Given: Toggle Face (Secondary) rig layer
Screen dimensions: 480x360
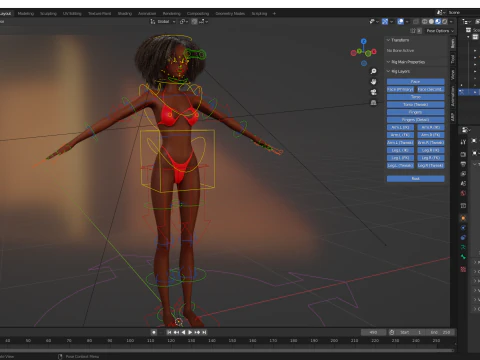Looking at the screenshot, I should click(x=431, y=89).
